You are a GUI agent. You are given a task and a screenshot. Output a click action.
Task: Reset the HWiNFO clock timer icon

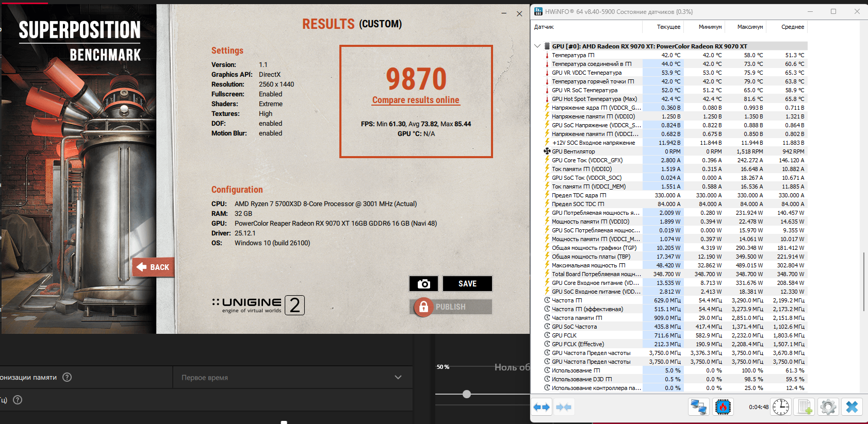click(x=781, y=407)
